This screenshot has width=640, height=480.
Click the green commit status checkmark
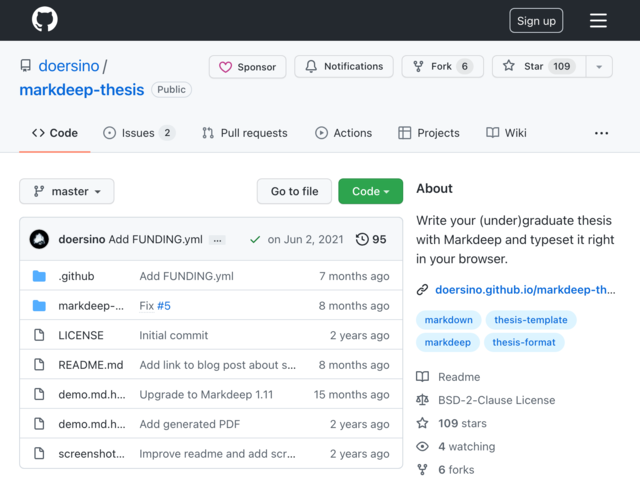tap(255, 240)
